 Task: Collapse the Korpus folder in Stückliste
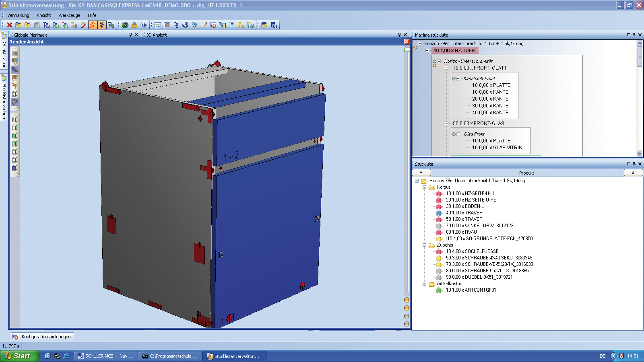click(x=424, y=187)
